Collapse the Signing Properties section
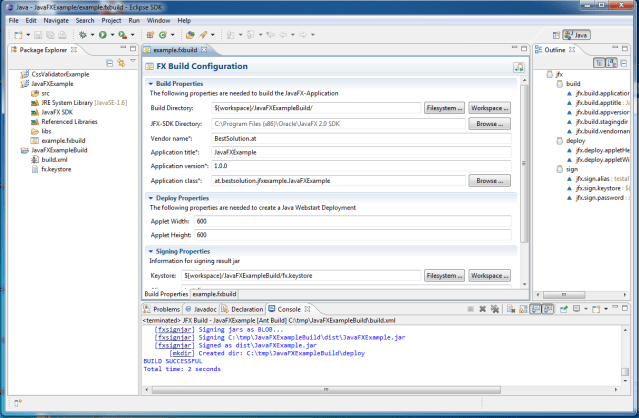The width and height of the screenshot is (639, 418). 150,251
